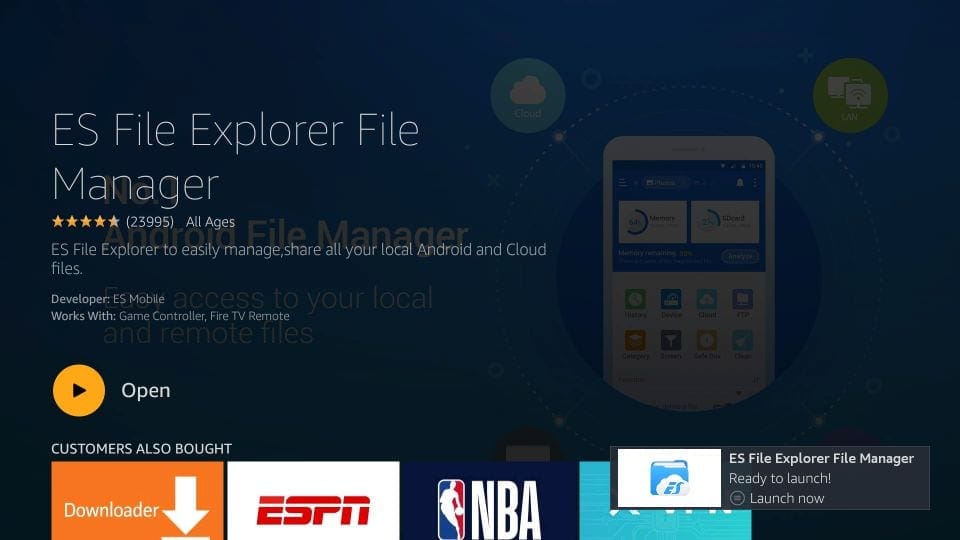Open the ESPN app tile
The width and height of the screenshot is (960, 540).
click(313, 501)
